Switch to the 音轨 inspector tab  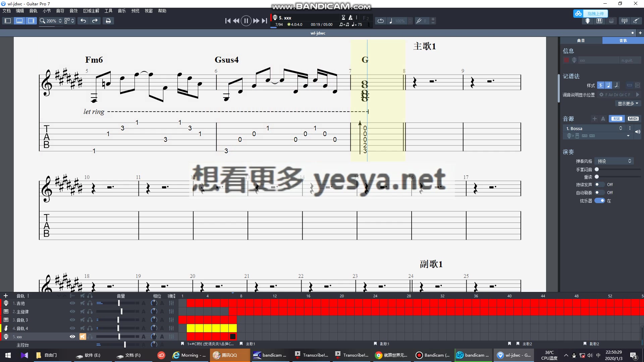[x=623, y=40]
